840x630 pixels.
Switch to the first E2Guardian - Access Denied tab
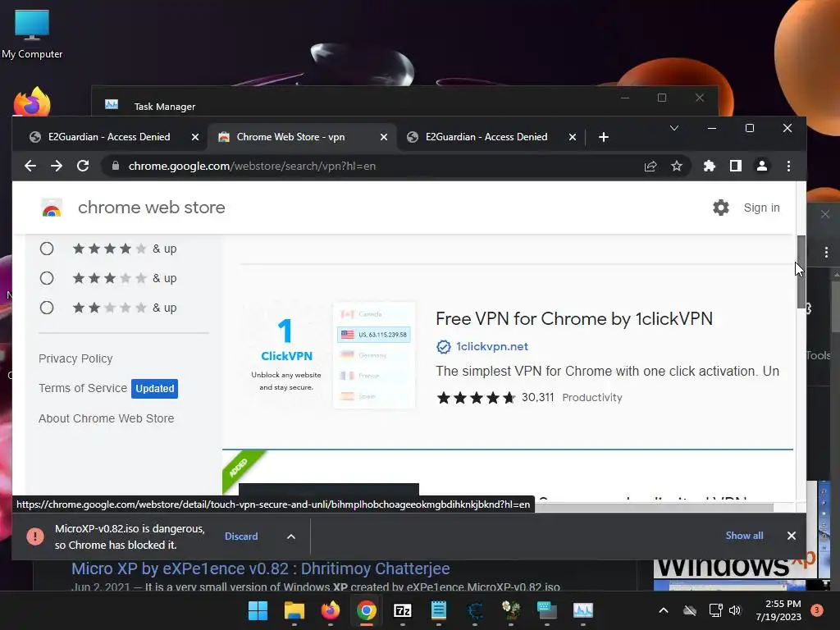coord(109,137)
